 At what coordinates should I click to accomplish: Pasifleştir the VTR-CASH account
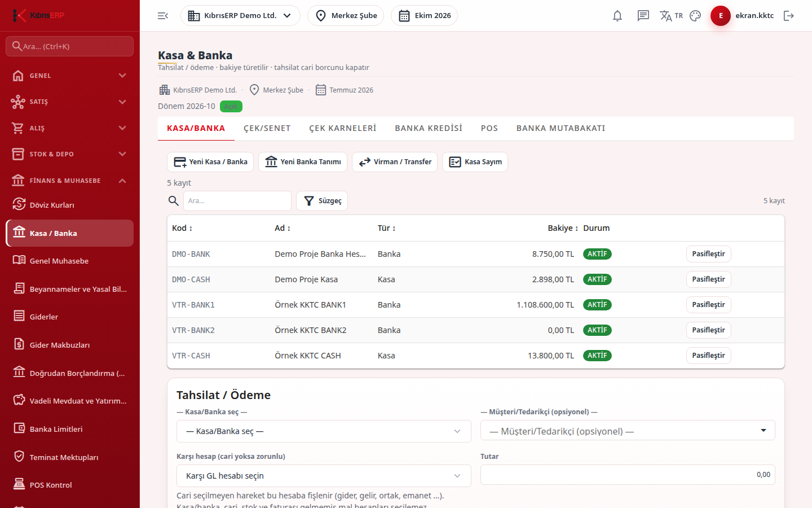coord(708,356)
